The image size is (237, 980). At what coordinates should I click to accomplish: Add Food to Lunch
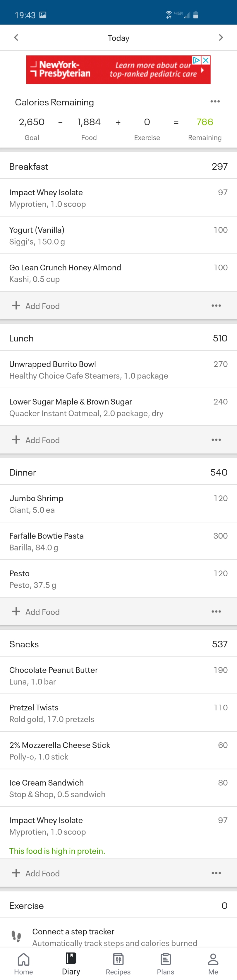click(x=36, y=440)
